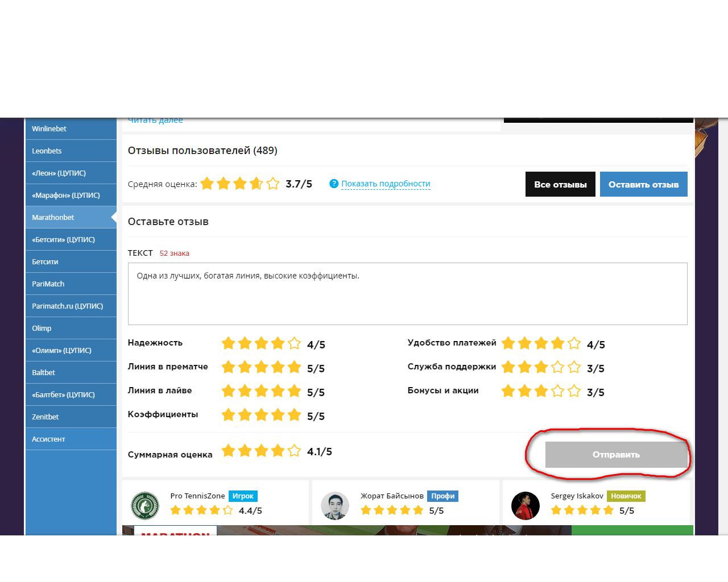This screenshot has height=582, width=728.
Task: Give Бонусы и акции one star
Action: (508, 391)
